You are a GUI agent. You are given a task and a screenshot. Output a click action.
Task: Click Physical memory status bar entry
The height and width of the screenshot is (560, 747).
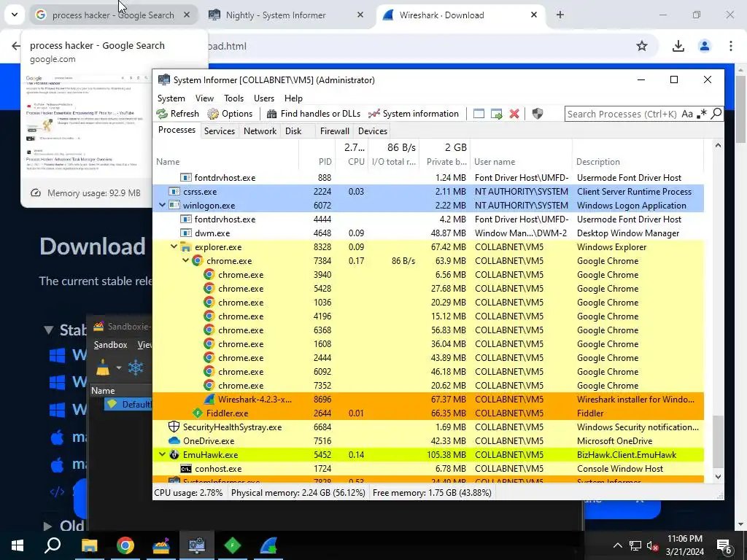(298, 492)
